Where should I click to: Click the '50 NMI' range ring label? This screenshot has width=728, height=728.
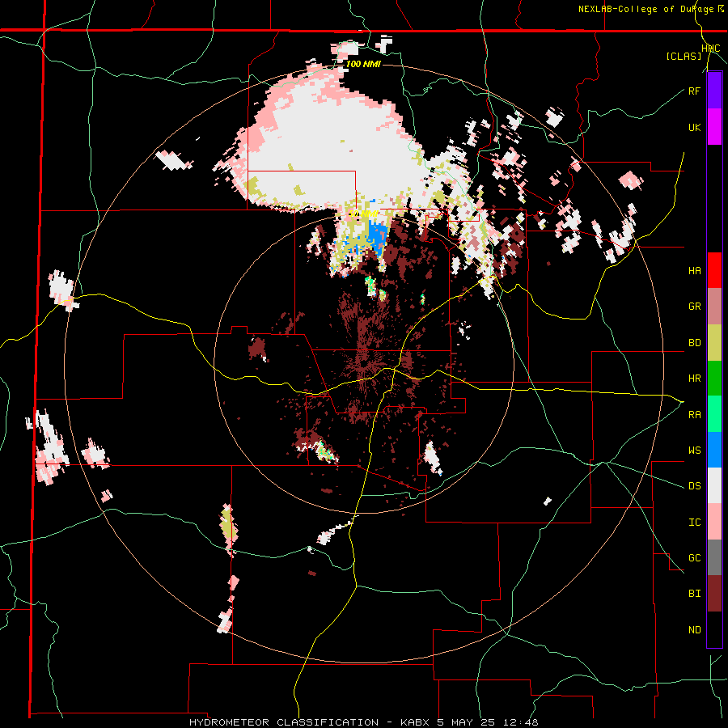(x=363, y=214)
